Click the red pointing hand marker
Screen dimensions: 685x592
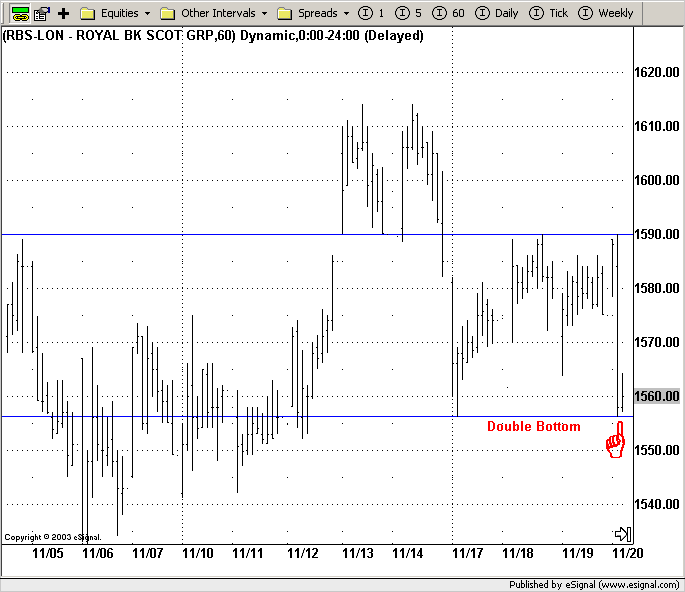pyautogui.click(x=616, y=440)
